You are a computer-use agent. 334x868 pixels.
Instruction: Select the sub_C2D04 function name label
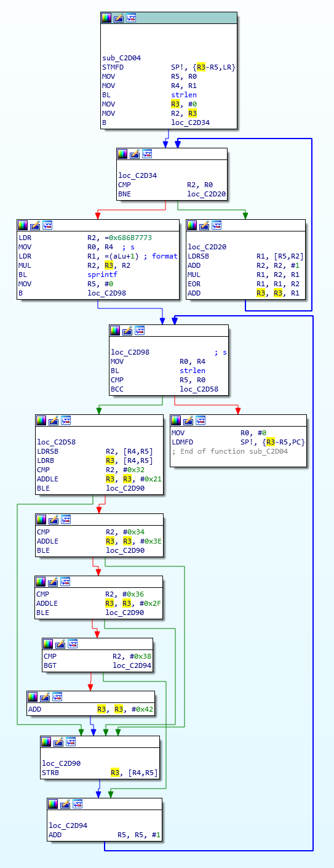point(121,58)
